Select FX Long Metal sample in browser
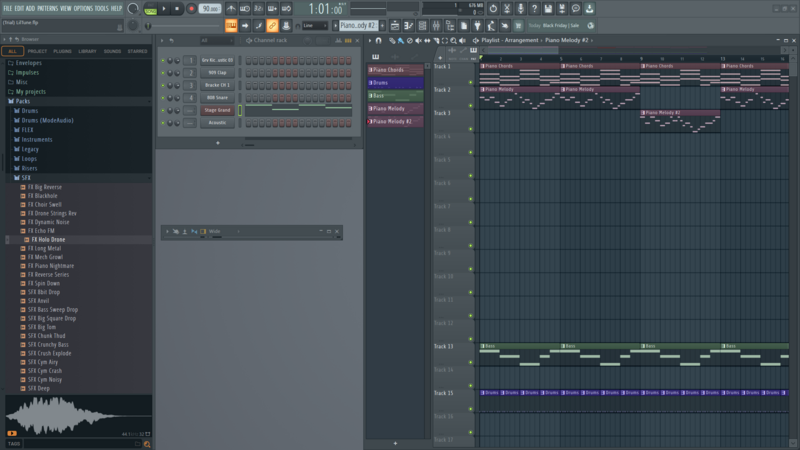Viewport: 800px width, 450px height. (47, 248)
